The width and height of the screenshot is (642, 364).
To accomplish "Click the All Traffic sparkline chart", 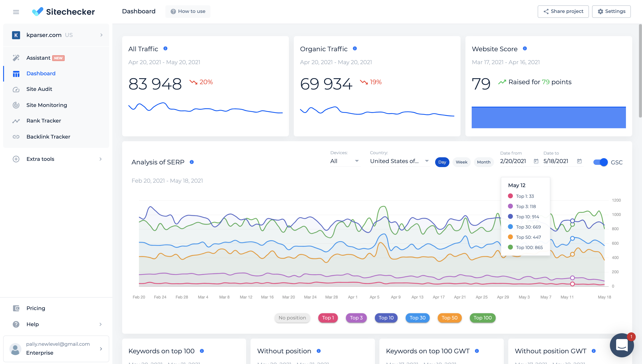I will [205, 108].
